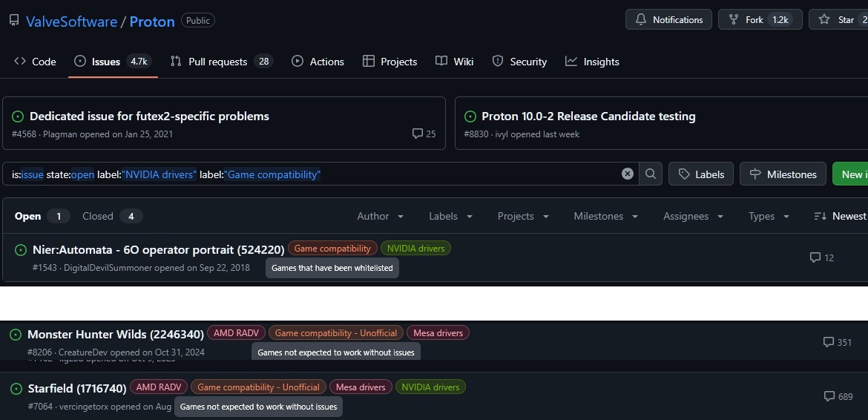Expand the Labels filter dropdown

point(450,216)
